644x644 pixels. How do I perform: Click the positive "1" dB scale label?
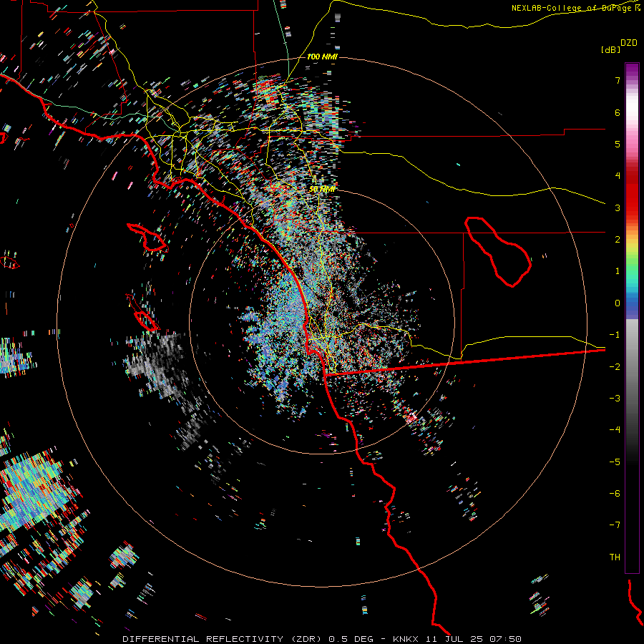(618, 271)
